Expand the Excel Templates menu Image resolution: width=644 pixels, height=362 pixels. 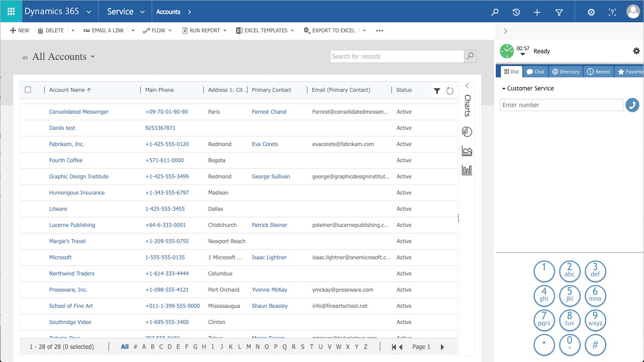click(292, 31)
